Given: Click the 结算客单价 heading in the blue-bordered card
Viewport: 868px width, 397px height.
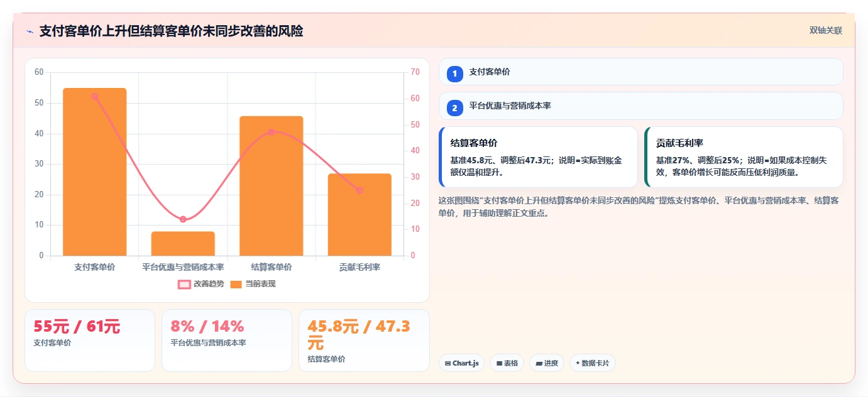Looking at the screenshot, I should tap(474, 143).
